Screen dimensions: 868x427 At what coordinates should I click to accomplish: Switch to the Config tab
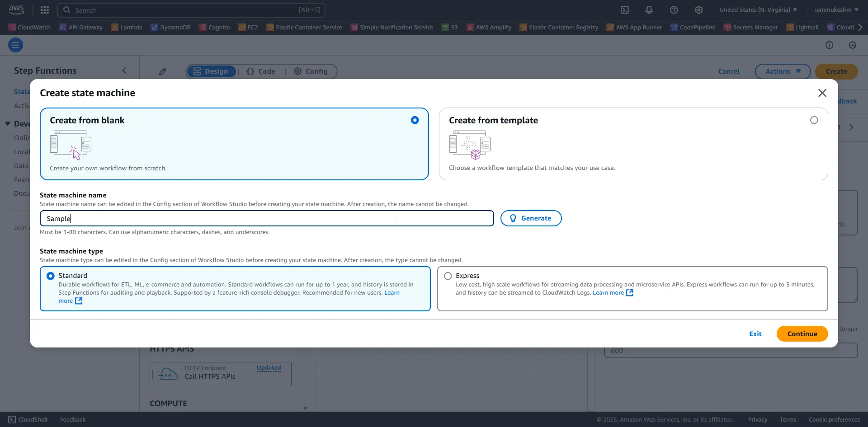311,71
